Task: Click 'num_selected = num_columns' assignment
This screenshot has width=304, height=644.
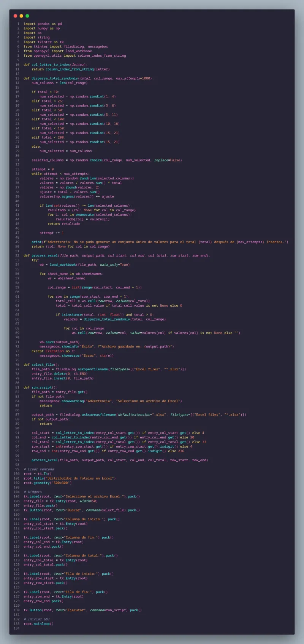Action: 66,151
